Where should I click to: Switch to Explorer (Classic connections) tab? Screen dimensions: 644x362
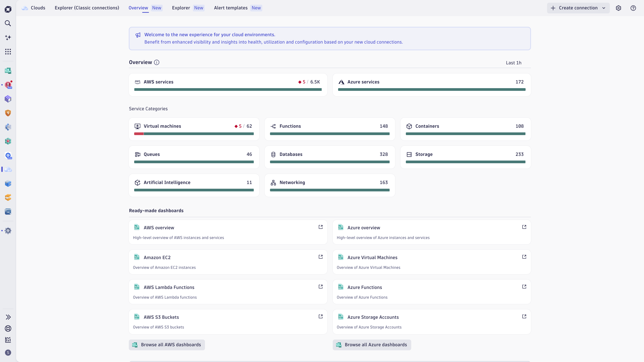coord(87,8)
